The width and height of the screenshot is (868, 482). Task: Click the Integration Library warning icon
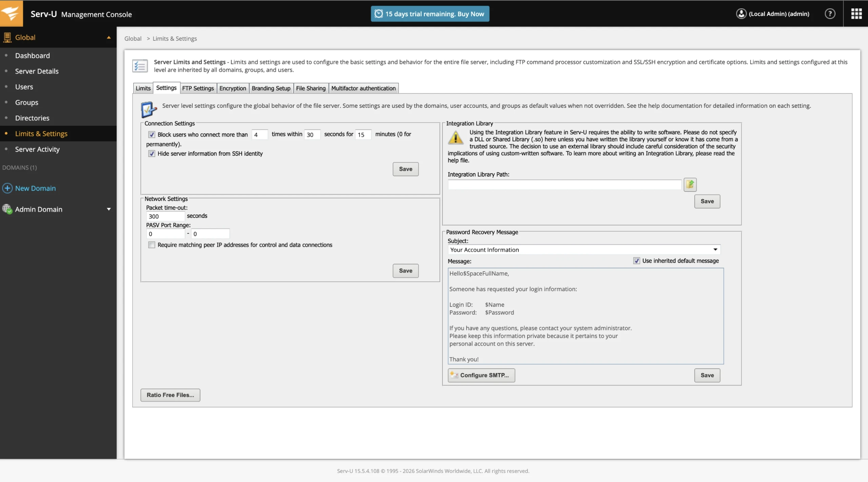456,137
